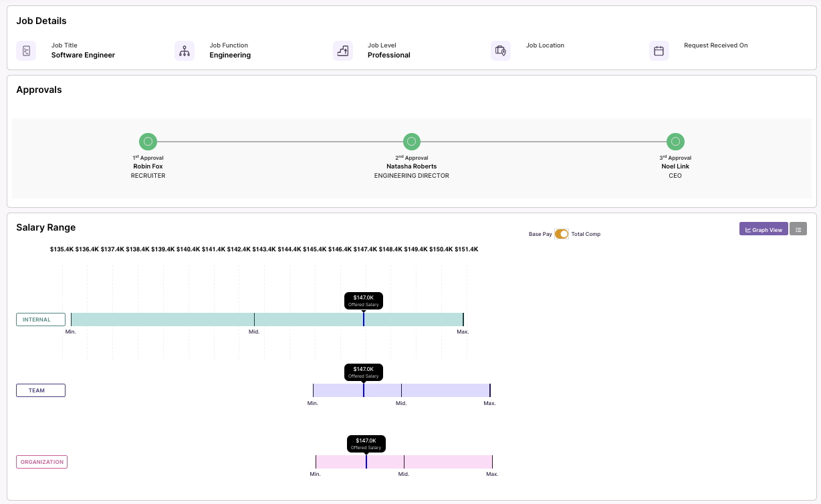Viewport: 821px width, 504px height.
Task: Select the TEAM salary range badge
Action: click(x=40, y=390)
